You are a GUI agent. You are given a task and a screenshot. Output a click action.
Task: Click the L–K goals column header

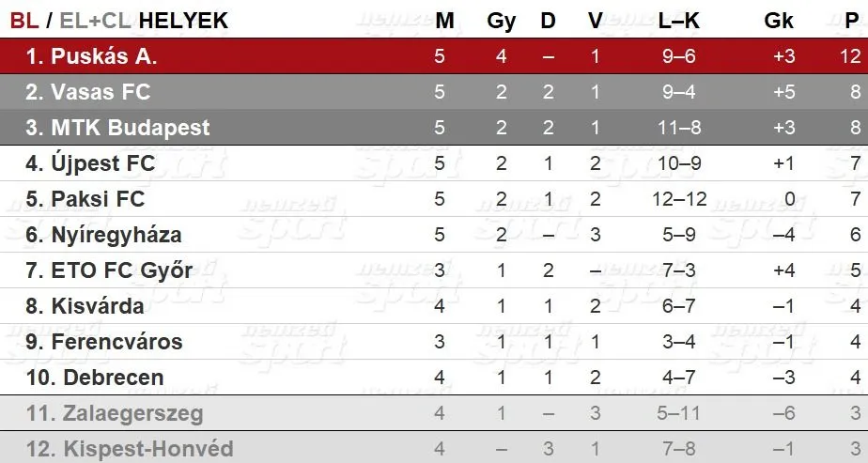pos(678,21)
